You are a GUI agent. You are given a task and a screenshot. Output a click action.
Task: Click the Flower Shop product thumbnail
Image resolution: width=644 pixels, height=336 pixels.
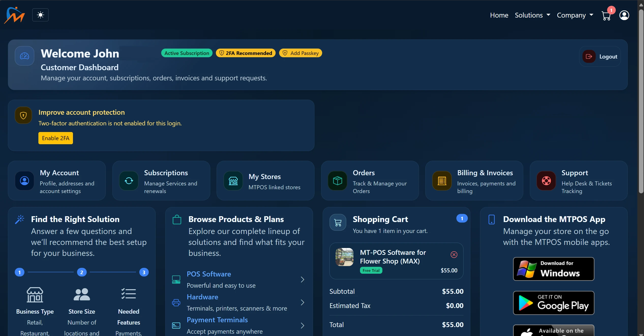point(345,257)
